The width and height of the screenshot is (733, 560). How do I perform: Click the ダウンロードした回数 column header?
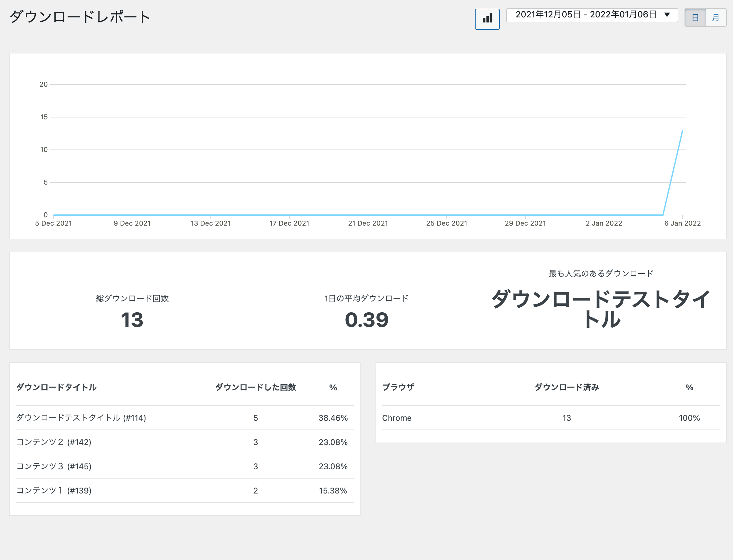point(256,387)
